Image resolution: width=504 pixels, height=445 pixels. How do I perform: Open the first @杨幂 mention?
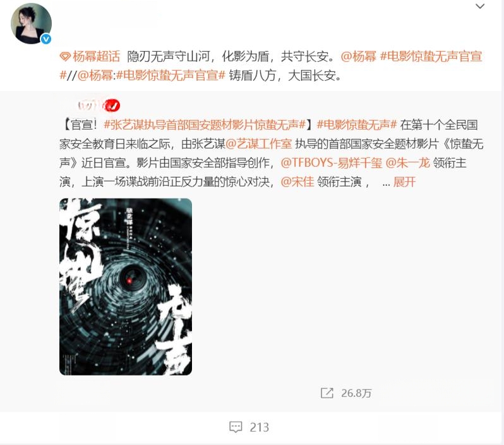[x=358, y=56]
